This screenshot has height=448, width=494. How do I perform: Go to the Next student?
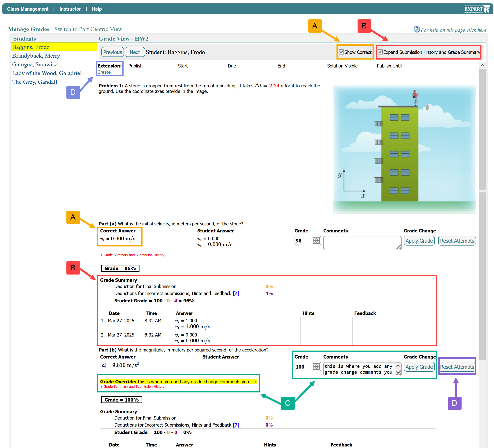(x=135, y=52)
